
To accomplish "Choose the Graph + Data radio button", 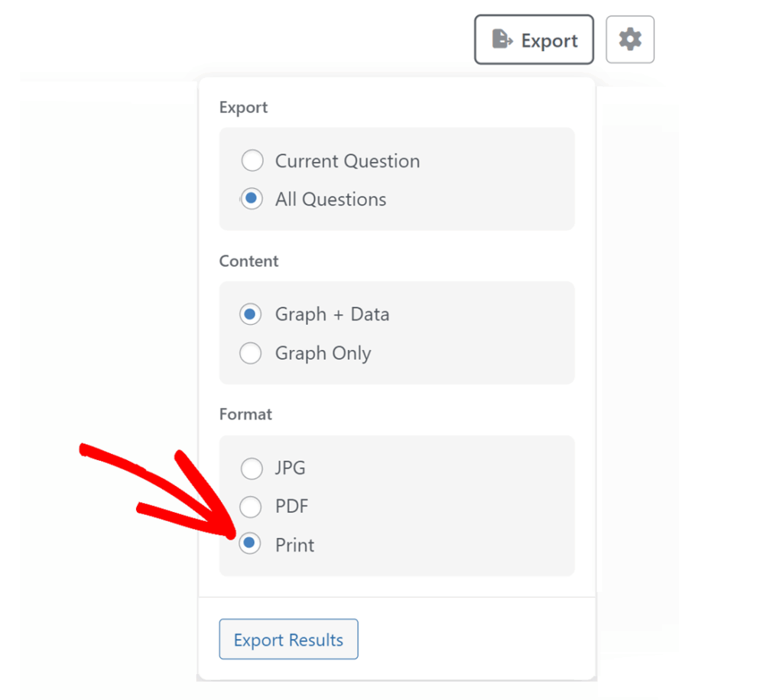I will tap(251, 314).
